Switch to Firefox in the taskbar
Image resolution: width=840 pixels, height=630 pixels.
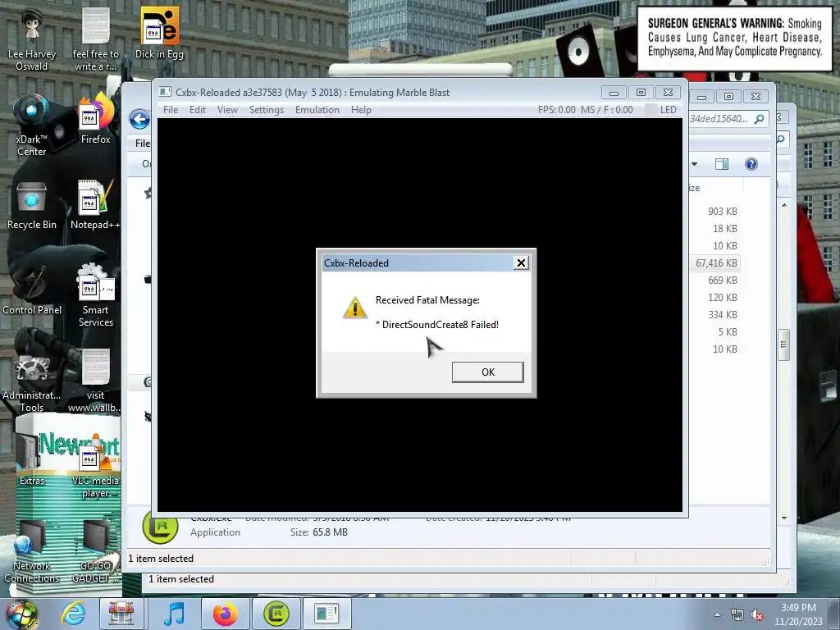pos(225,614)
